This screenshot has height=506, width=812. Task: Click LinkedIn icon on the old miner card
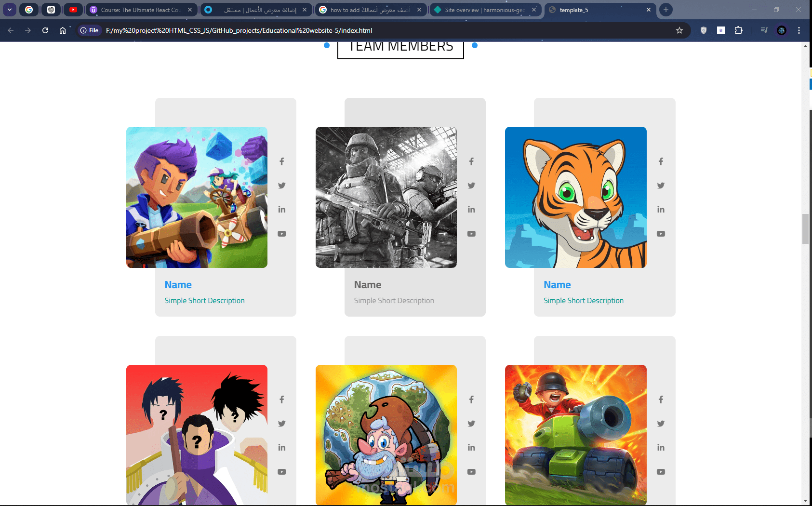(471, 448)
